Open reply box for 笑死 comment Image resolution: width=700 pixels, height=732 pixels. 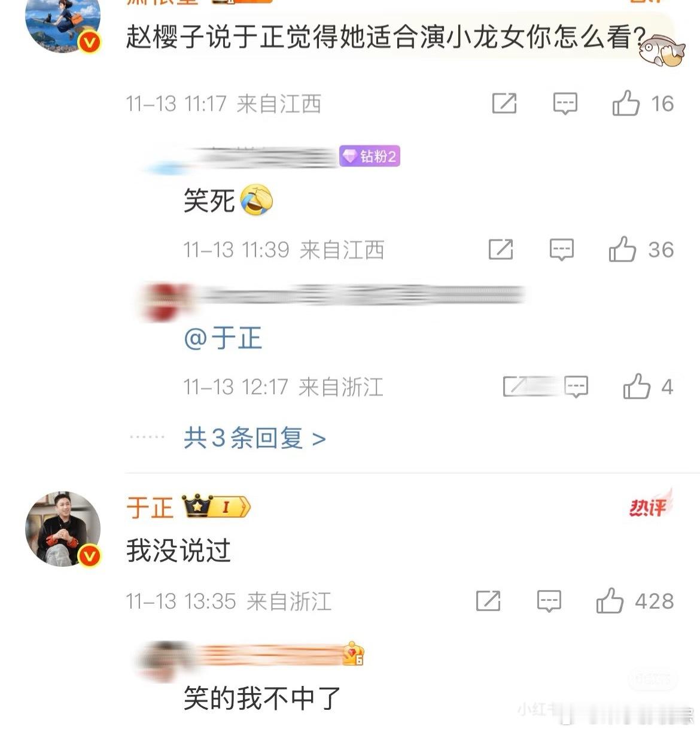pos(561,250)
